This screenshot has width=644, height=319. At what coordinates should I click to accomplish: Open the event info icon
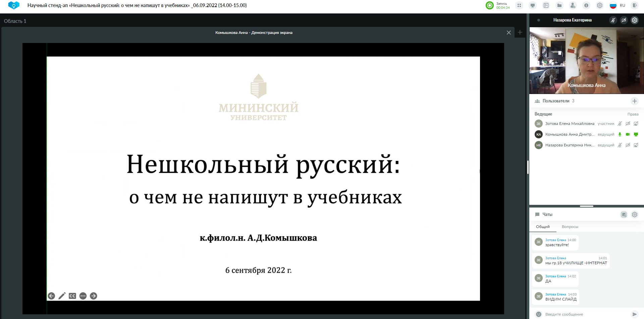[x=586, y=5]
